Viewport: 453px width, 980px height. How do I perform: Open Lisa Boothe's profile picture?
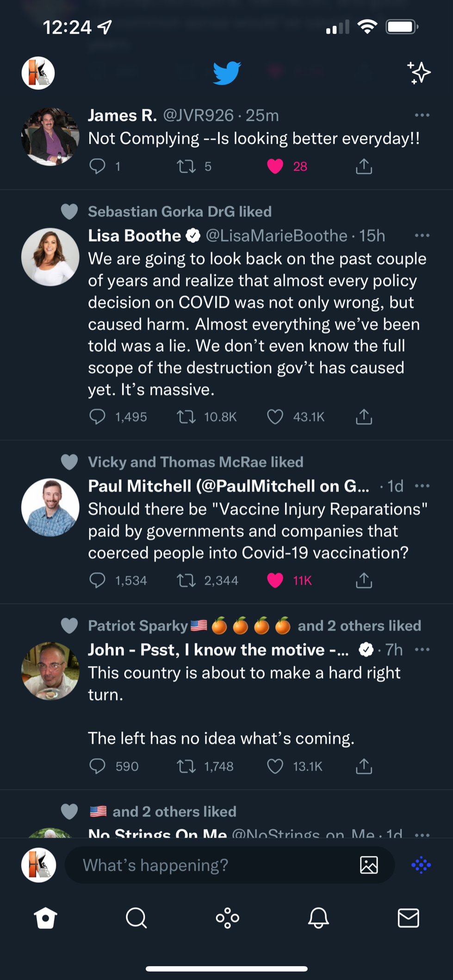(50, 257)
